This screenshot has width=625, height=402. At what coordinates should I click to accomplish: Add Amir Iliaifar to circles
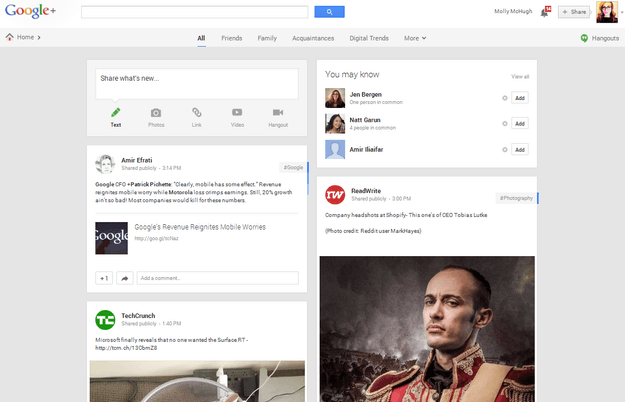click(x=520, y=150)
